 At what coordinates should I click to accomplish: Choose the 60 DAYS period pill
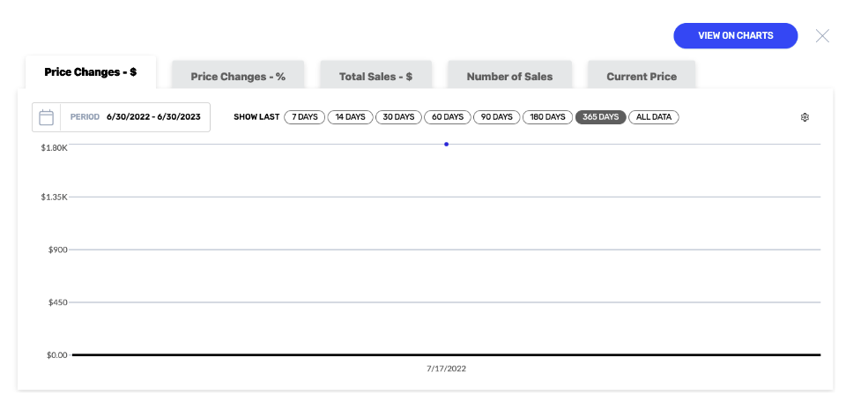pyautogui.click(x=448, y=117)
